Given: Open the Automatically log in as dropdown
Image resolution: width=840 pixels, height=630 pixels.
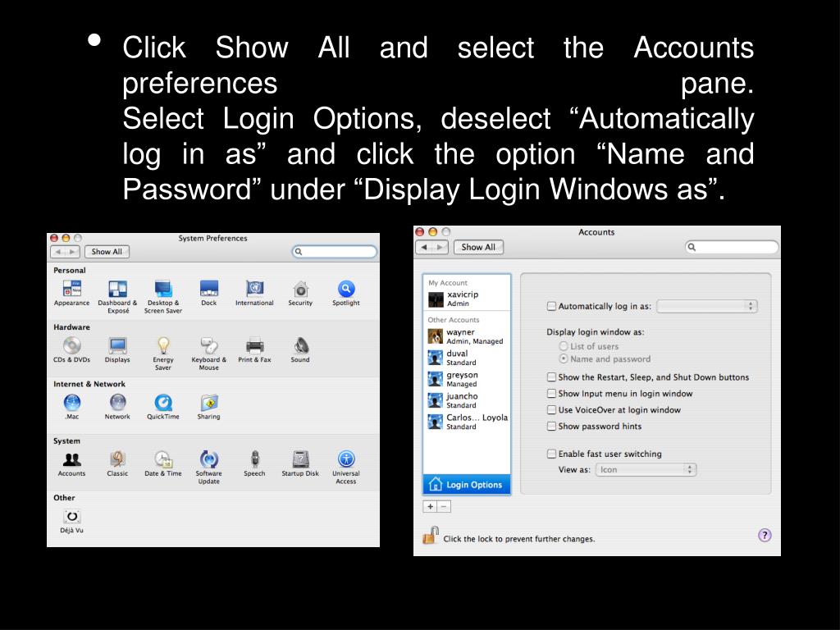Looking at the screenshot, I should 706,307.
